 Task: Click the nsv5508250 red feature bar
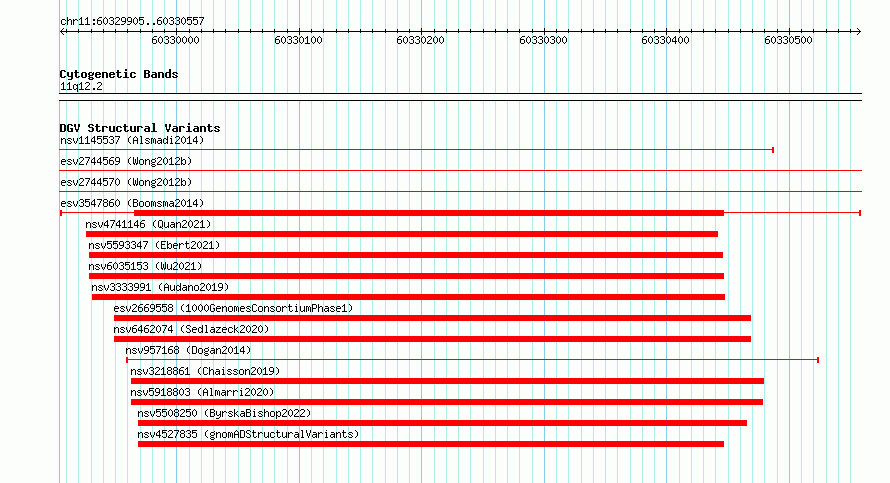pos(442,423)
